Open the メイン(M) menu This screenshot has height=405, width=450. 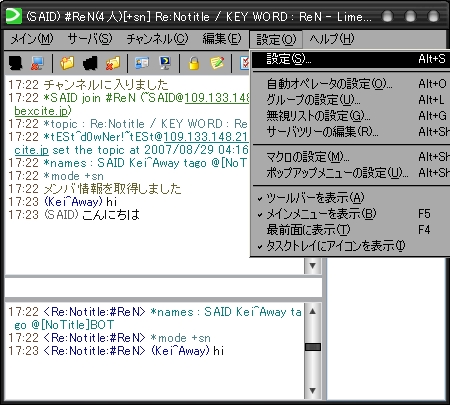pos(32,39)
